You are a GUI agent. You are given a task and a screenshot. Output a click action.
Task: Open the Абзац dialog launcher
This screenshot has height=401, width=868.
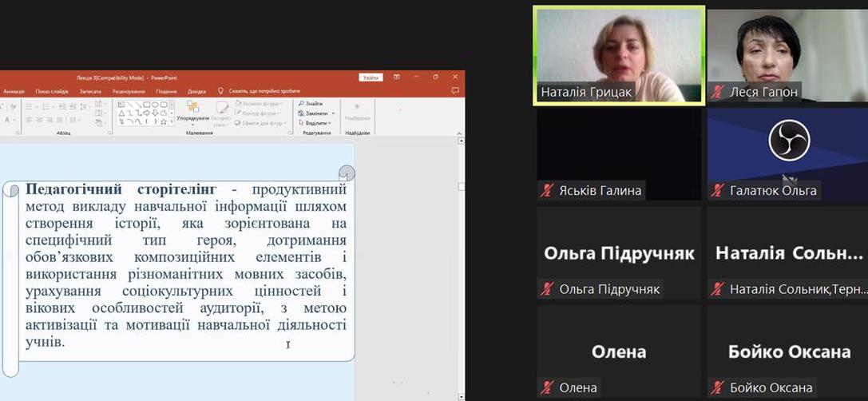109,133
